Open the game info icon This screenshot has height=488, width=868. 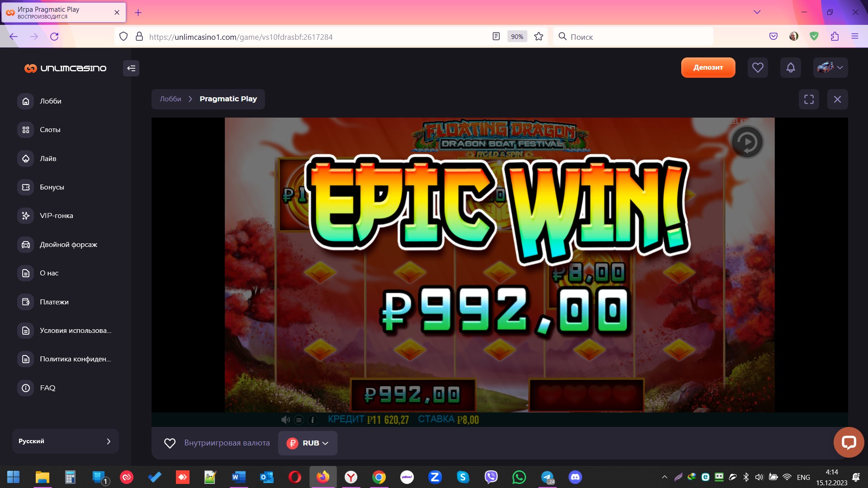click(x=313, y=420)
